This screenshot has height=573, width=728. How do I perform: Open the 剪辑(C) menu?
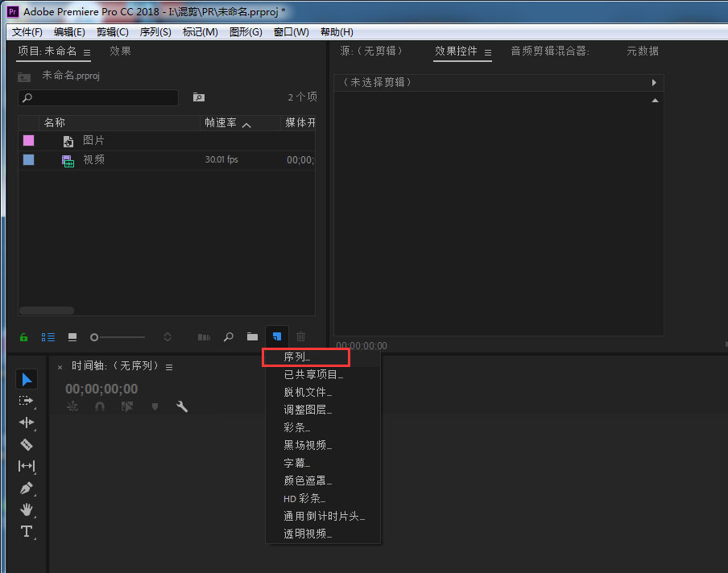pyautogui.click(x=113, y=32)
